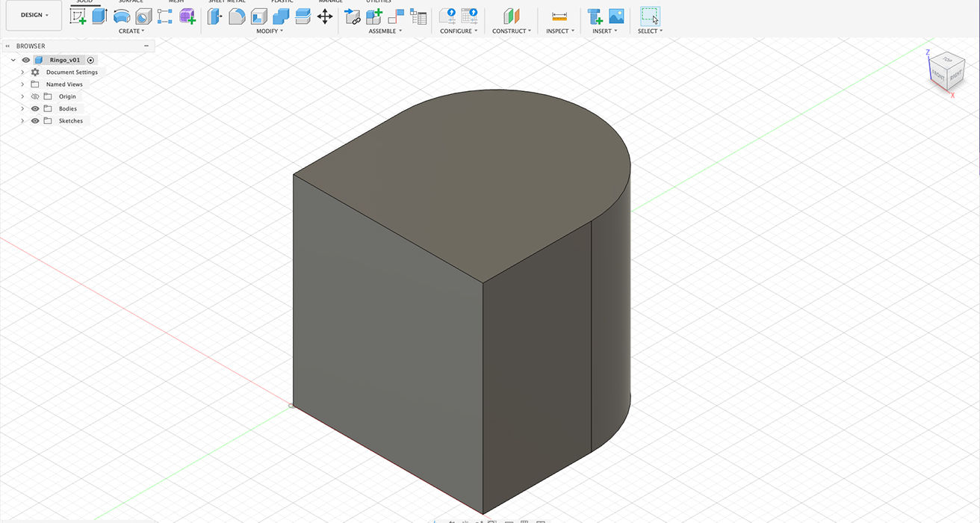This screenshot has width=980, height=523.
Task: Create a New Component via Assemble icon
Action: coord(374,16)
